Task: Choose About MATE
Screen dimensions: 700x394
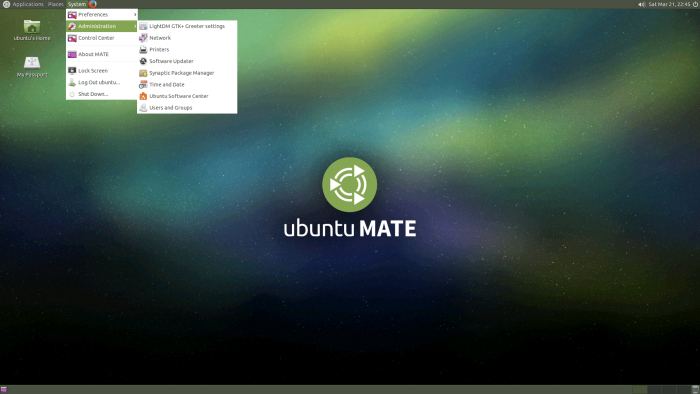Action: click(x=102, y=54)
